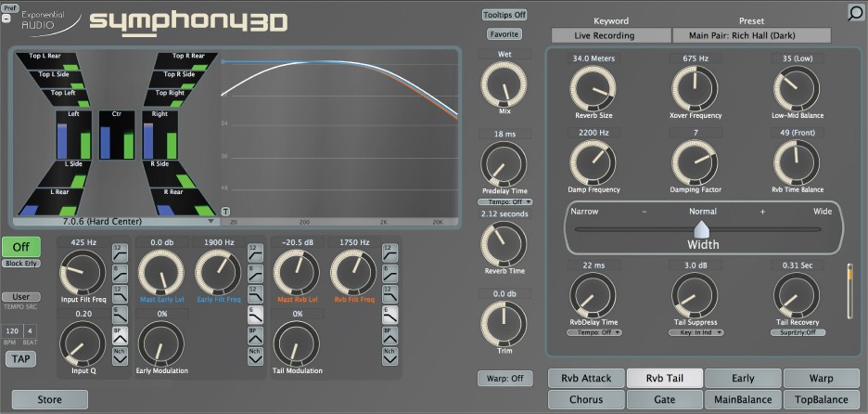Switch to the Rvb Tail tab

point(665,379)
